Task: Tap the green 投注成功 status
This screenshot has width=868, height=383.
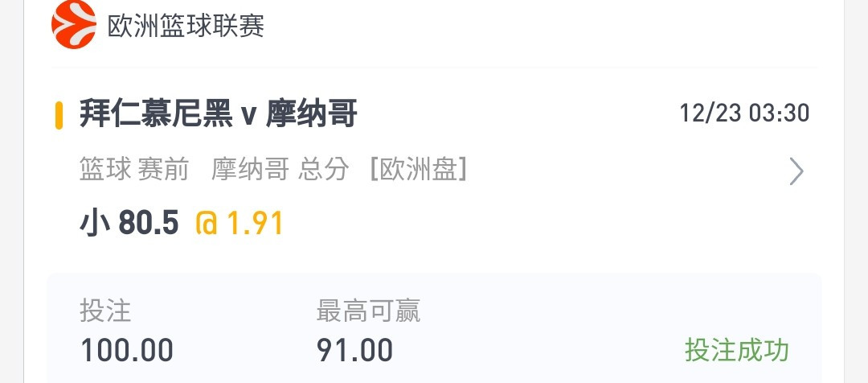Action: 737,350
